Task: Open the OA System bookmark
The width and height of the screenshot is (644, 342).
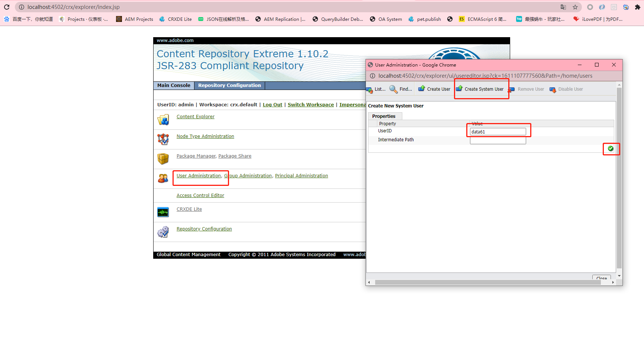Action: [386, 19]
